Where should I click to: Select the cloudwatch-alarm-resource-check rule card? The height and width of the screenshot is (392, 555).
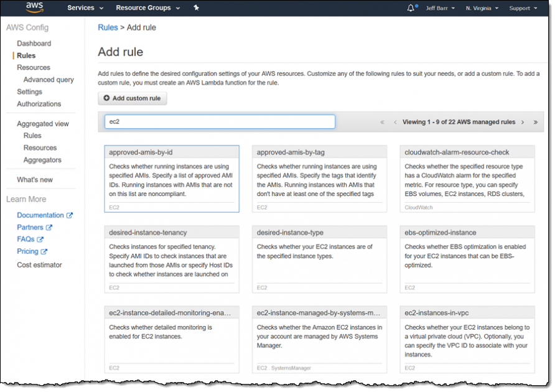pyautogui.click(x=467, y=179)
